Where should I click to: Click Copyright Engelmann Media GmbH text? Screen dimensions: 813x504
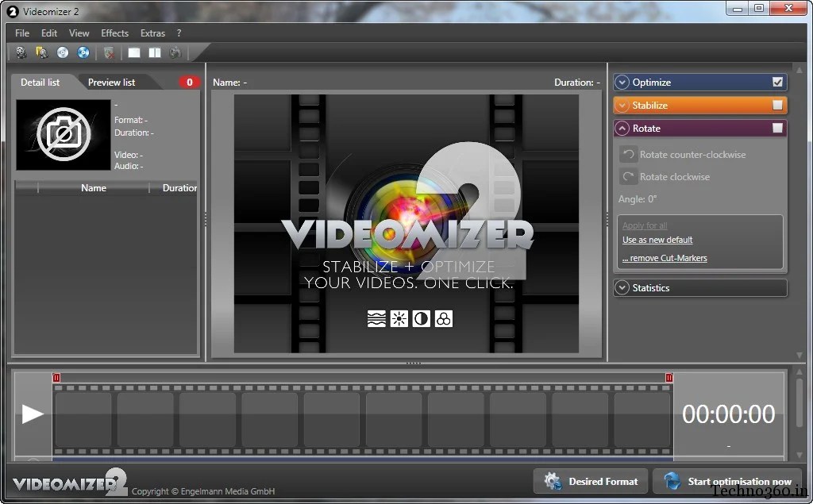tap(203, 491)
